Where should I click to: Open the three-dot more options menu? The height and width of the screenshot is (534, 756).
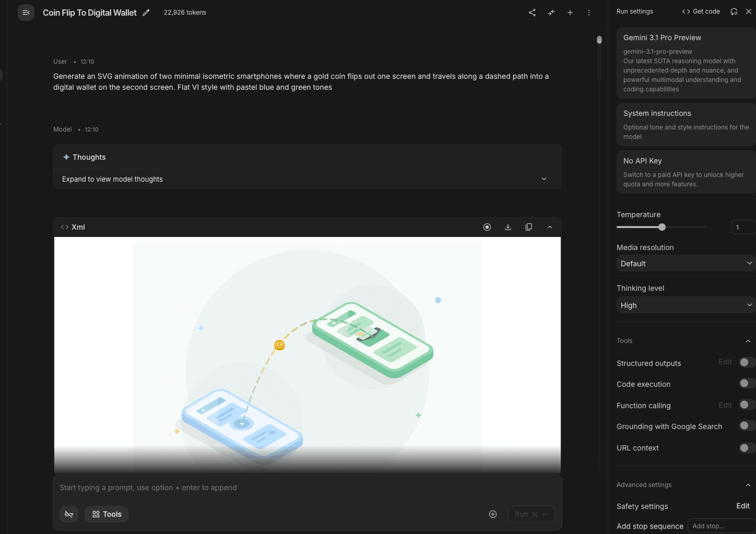click(589, 13)
